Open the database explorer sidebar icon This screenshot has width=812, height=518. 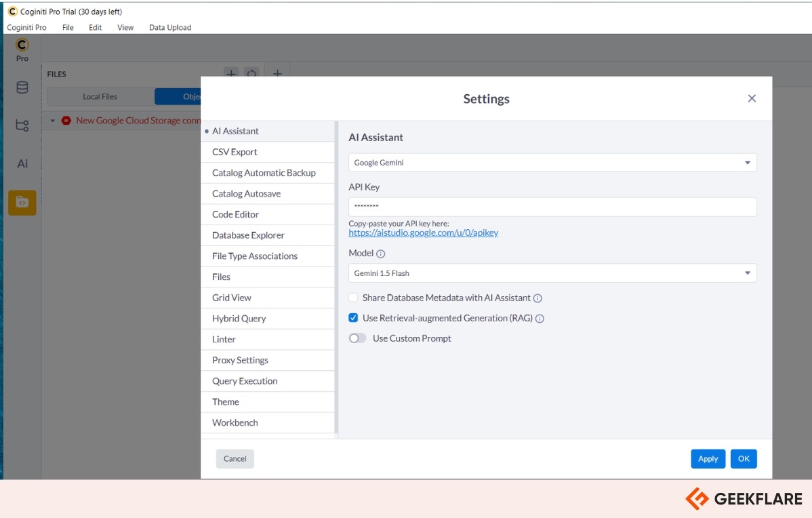[22, 87]
